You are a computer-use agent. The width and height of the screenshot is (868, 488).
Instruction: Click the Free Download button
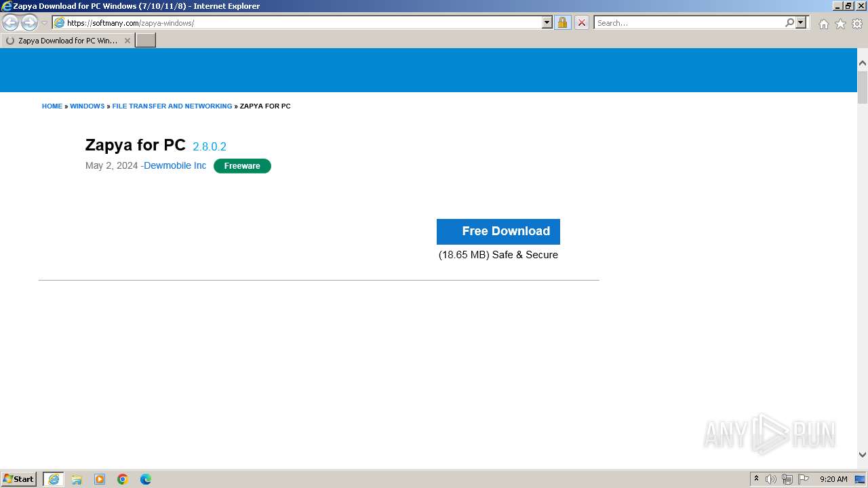tap(498, 231)
